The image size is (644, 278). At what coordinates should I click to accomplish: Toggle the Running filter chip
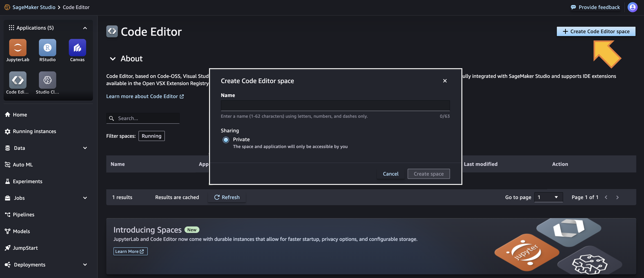pyautogui.click(x=151, y=136)
